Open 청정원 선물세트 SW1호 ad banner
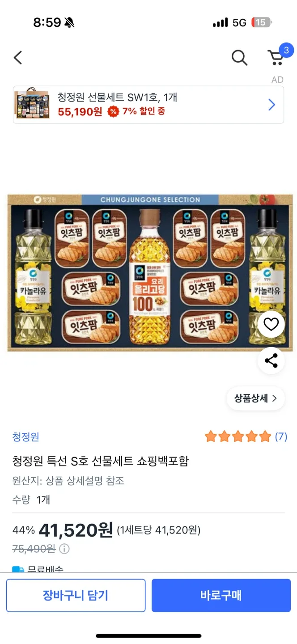The width and height of the screenshot is (297, 644). point(148,105)
